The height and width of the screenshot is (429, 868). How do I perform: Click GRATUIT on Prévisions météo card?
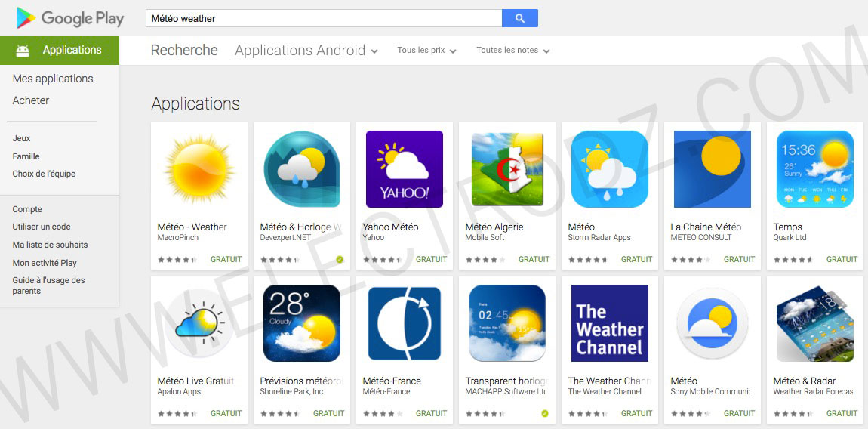[x=329, y=413]
